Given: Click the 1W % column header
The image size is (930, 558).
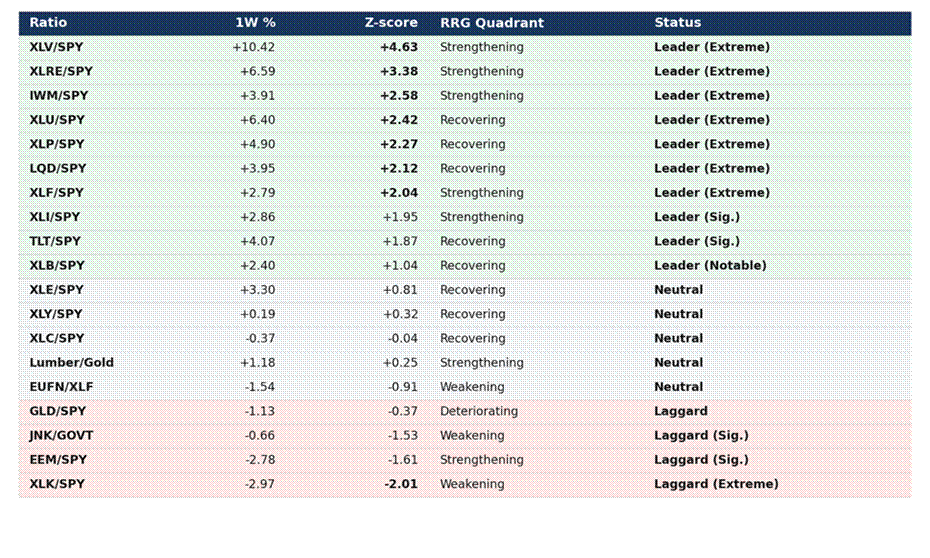Looking at the screenshot, I should pyautogui.click(x=255, y=23).
